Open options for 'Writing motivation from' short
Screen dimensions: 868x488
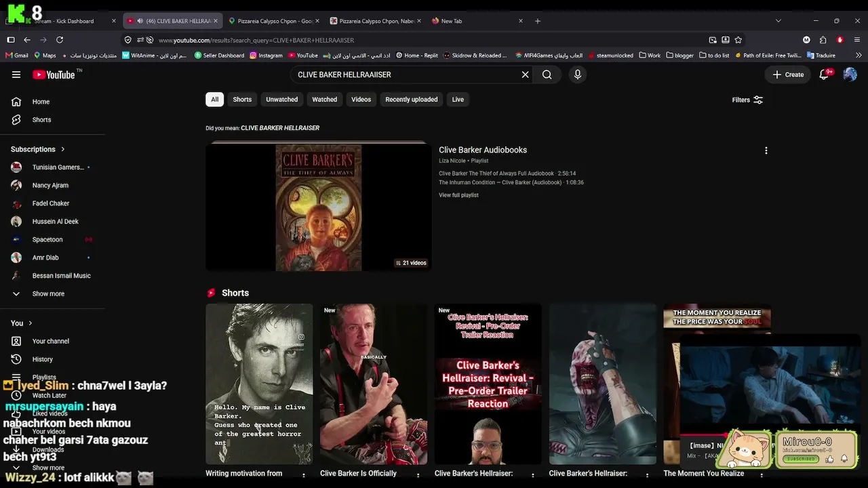[304, 474]
